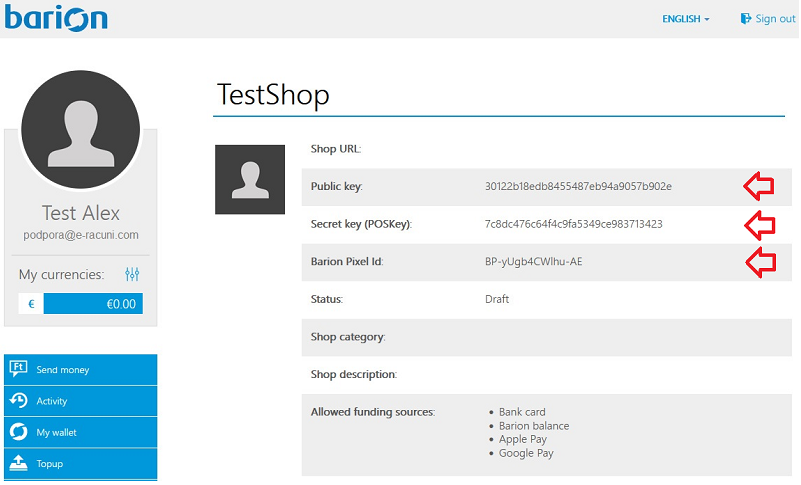Open the My wallet menu item

click(81, 432)
